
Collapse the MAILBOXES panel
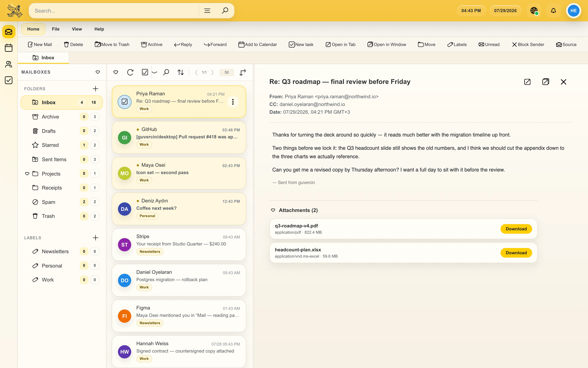tap(98, 72)
